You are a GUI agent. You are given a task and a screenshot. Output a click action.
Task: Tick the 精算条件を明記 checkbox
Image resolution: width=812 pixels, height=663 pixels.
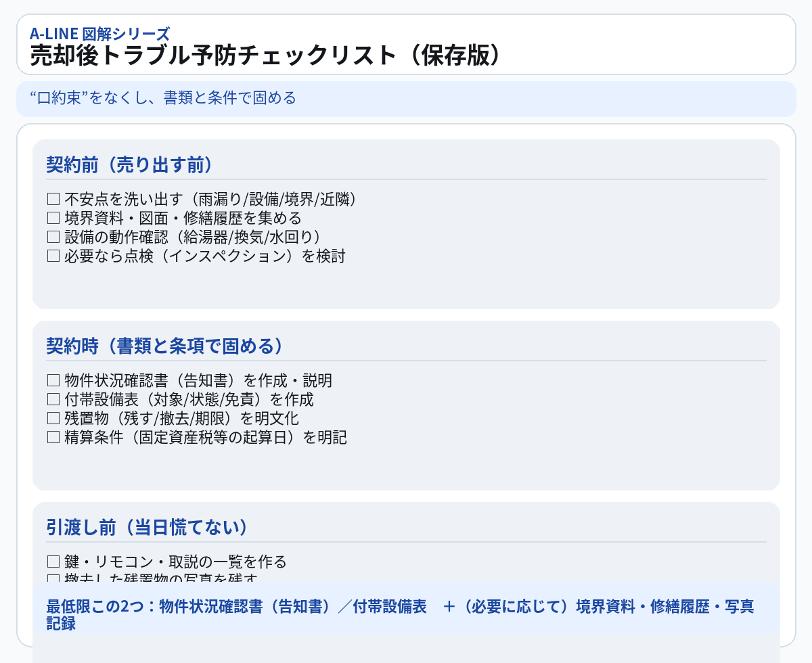point(53,438)
